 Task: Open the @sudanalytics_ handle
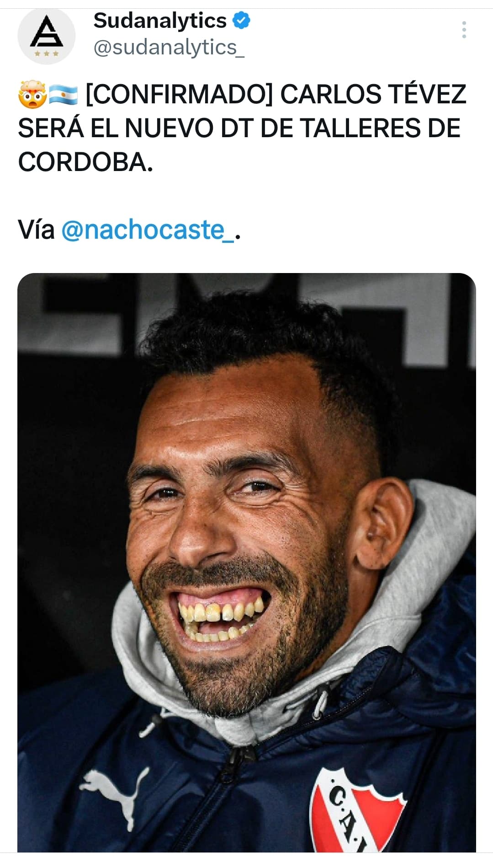click(x=169, y=48)
